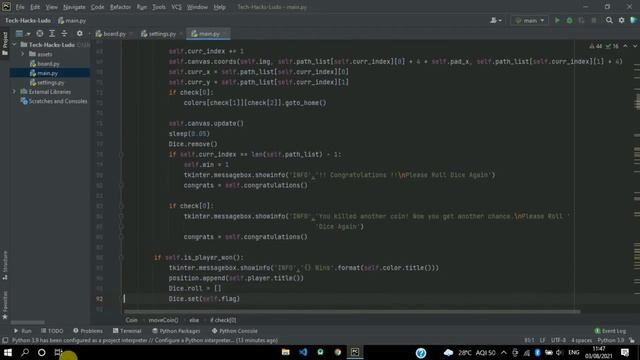Image resolution: width=640 pixels, height=360 pixels.
Task: Open the Favorites tool window sidebar tab
Action: click(5, 305)
